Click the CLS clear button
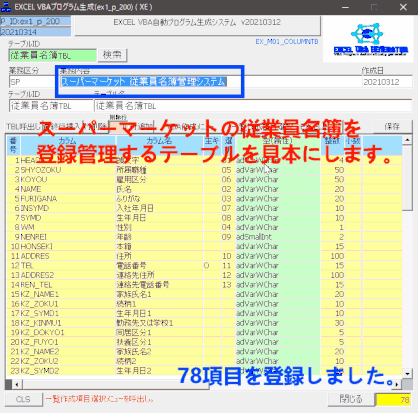 [x=23, y=399]
